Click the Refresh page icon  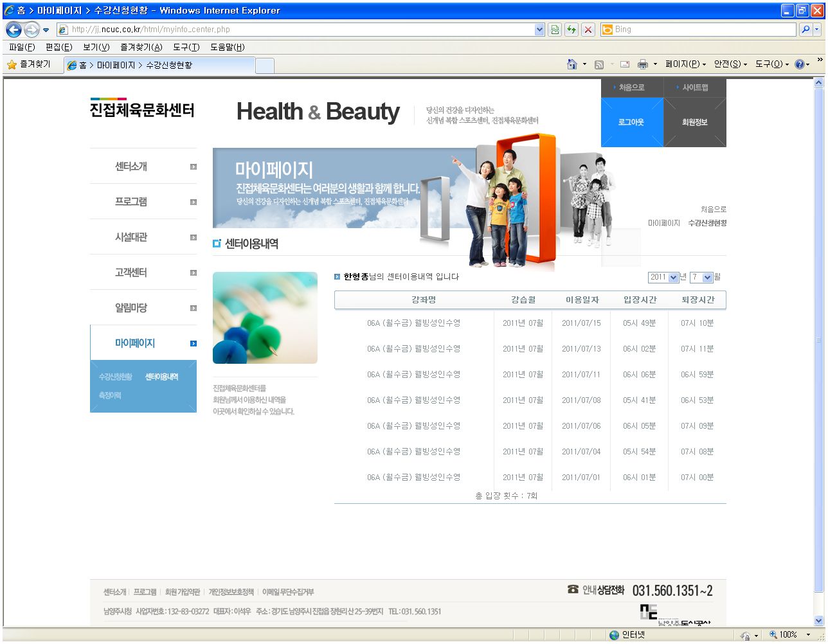click(x=571, y=30)
